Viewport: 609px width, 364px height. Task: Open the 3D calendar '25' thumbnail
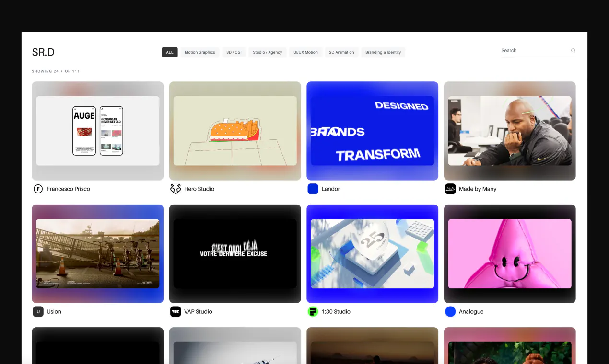click(x=372, y=254)
